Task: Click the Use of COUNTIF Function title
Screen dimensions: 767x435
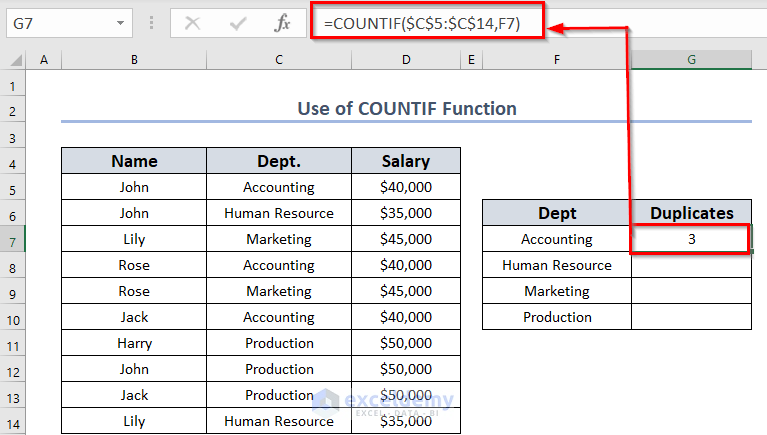Action: pyautogui.click(x=406, y=108)
